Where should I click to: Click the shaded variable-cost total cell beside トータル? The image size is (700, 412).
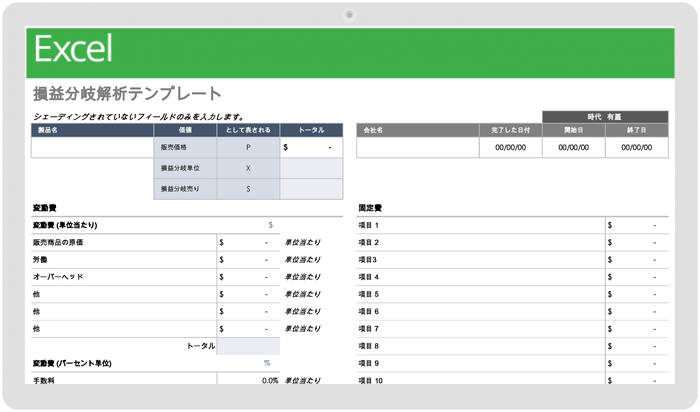248,346
